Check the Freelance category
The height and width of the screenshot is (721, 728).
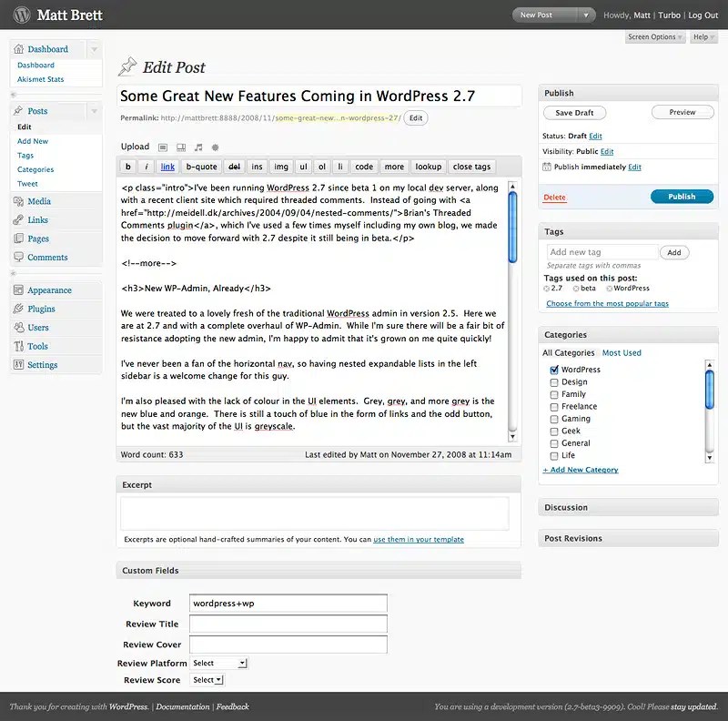pyautogui.click(x=554, y=407)
